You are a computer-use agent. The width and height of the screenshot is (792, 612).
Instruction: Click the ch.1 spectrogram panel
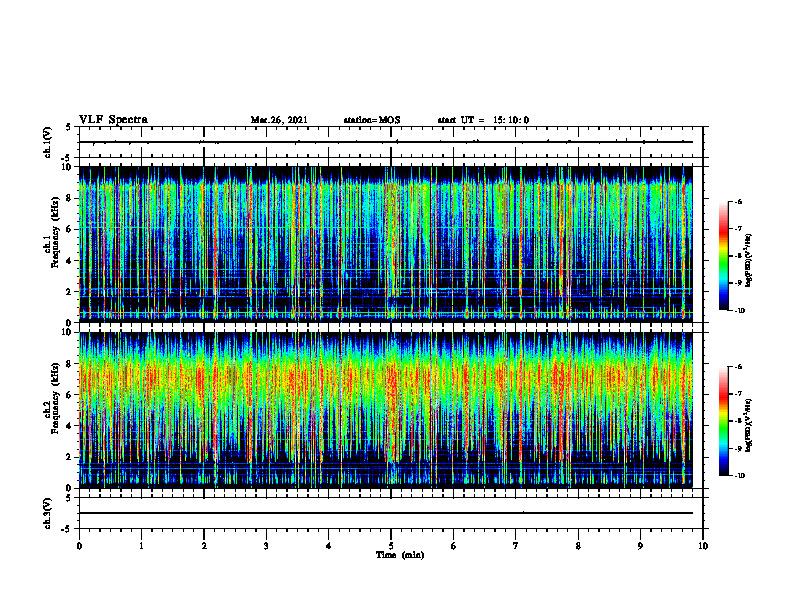(386, 244)
